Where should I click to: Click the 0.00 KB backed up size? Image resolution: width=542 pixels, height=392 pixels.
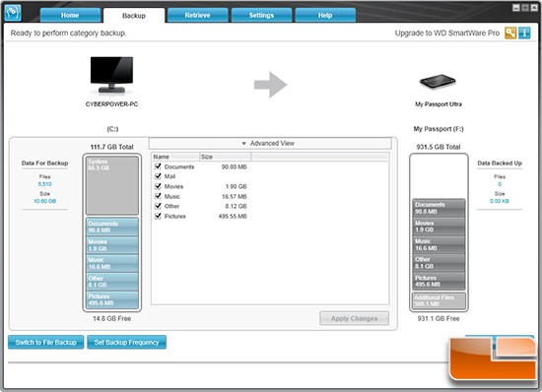(500, 201)
